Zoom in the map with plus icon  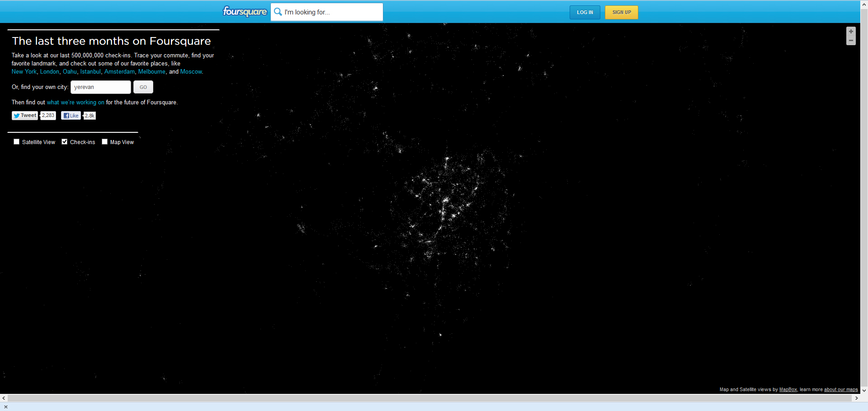[851, 32]
